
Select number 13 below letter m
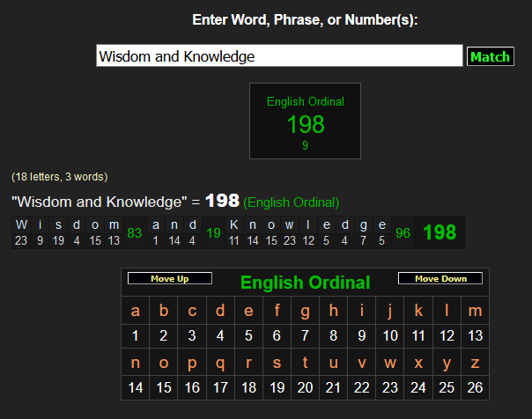coord(476,335)
